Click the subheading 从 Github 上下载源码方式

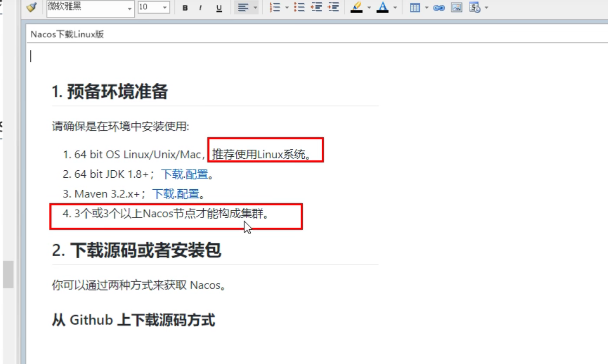click(x=133, y=320)
